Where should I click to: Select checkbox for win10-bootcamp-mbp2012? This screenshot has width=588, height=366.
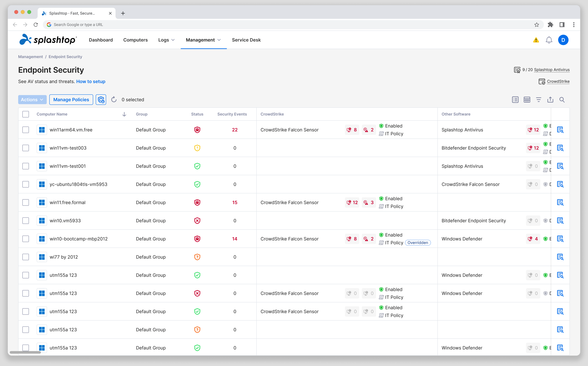coord(26,239)
